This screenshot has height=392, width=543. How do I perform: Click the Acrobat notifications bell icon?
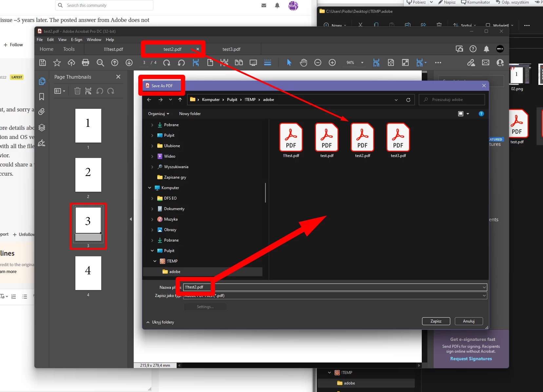[486, 49]
